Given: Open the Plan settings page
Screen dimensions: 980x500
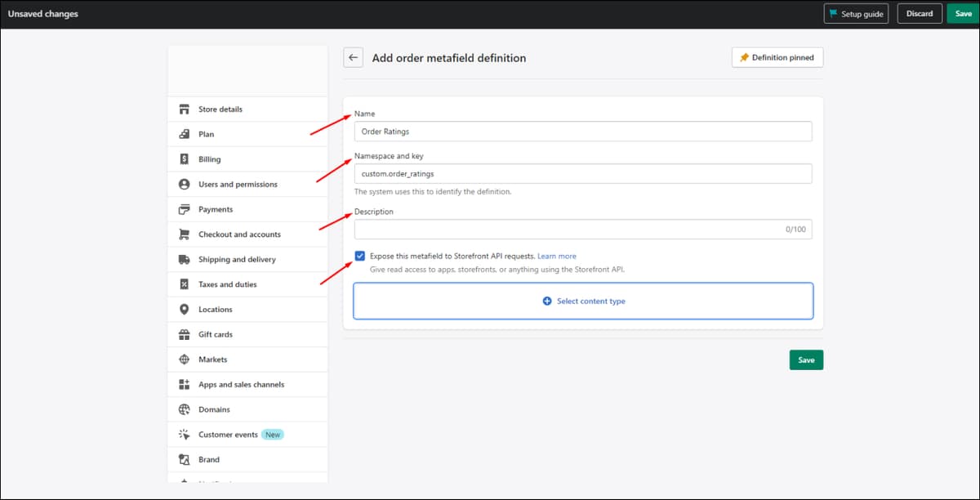Looking at the screenshot, I should tap(247, 134).
